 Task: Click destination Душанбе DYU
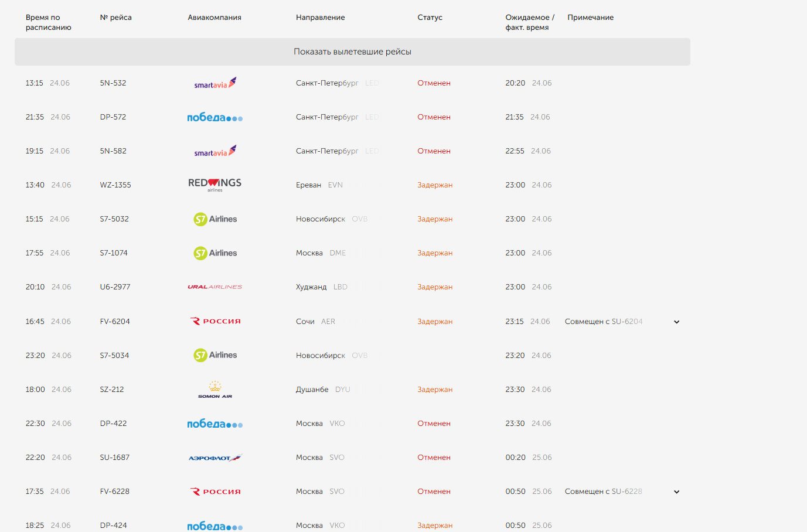coord(323,390)
